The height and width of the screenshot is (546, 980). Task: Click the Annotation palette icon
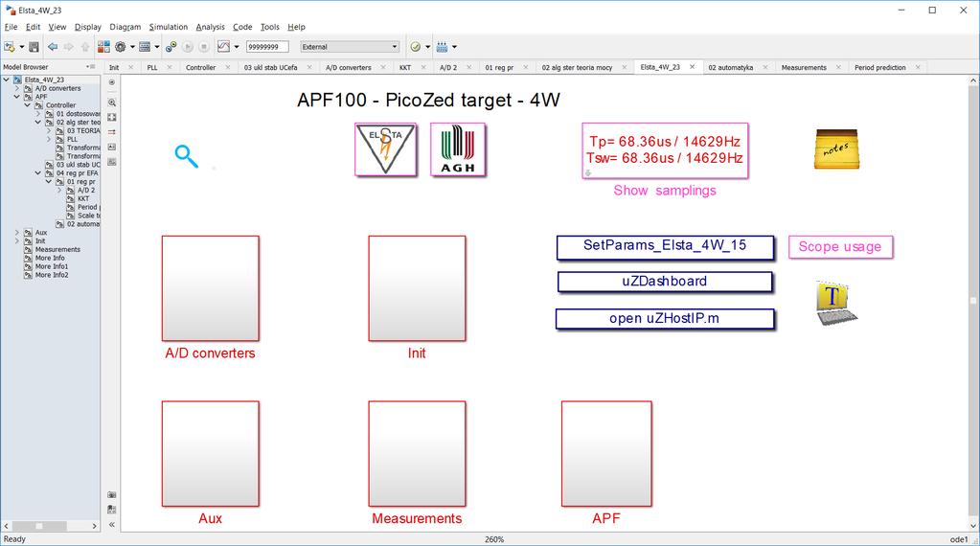112,147
